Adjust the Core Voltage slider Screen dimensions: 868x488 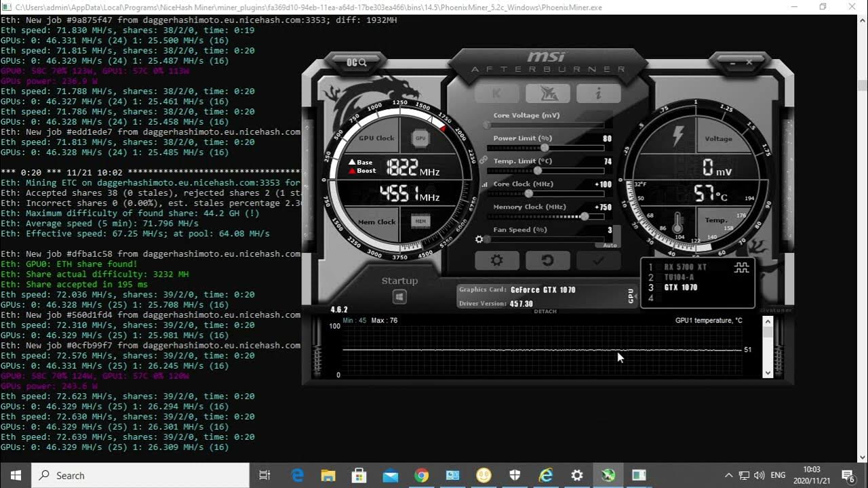pos(545,125)
